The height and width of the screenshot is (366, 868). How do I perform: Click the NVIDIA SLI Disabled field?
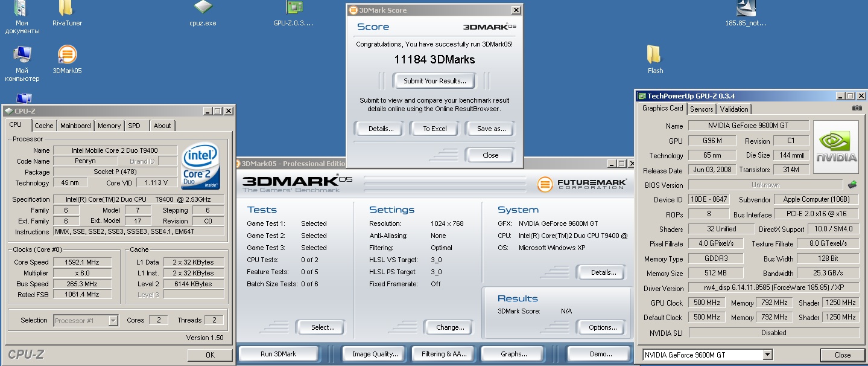[774, 333]
